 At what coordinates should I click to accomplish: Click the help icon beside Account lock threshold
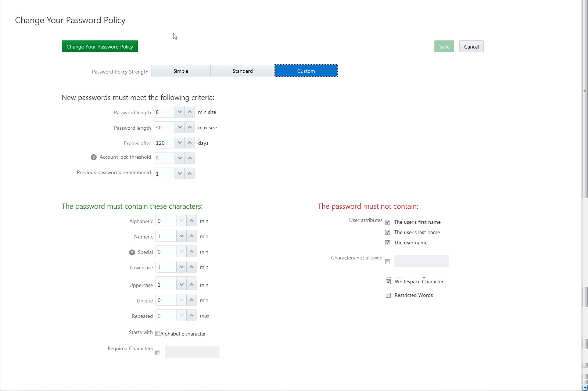coord(93,157)
